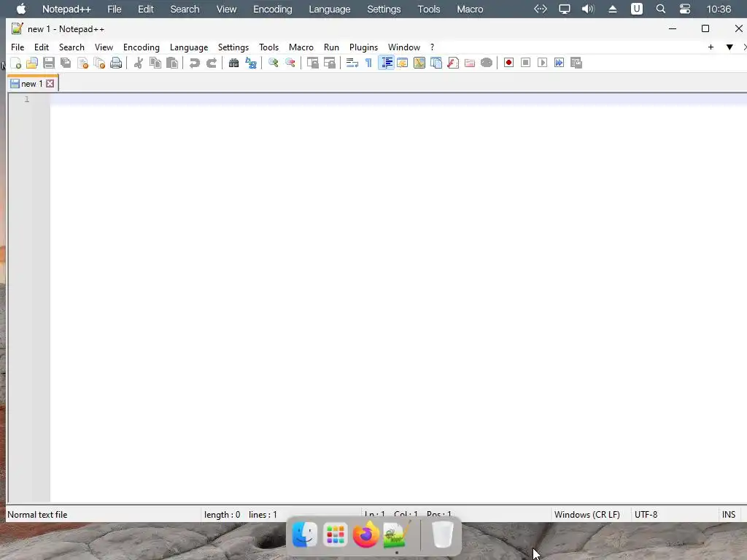Image resolution: width=747 pixels, height=560 pixels.
Task: Click the Close All documents toolbar icon
Action: (x=99, y=63)
